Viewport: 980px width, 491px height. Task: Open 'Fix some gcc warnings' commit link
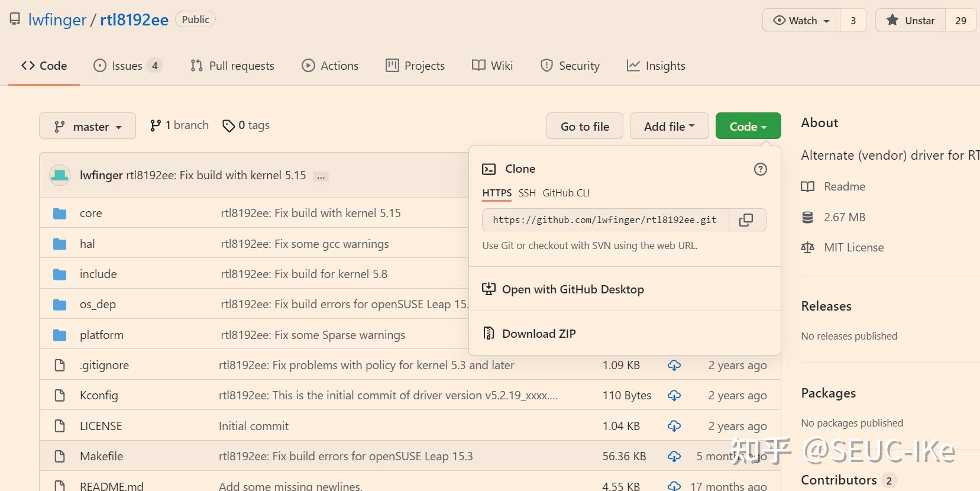click(x=305, y=244)
